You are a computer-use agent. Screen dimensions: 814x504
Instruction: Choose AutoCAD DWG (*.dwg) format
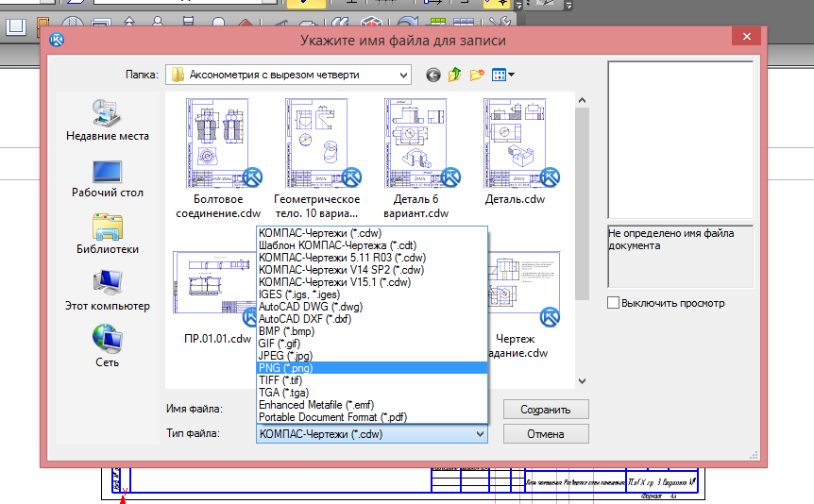[372, 307]
